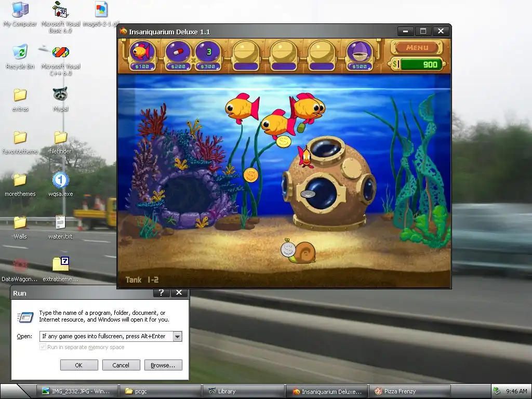532x399 pixels.
Task: Switch to IMG_2332.JPG taskbar window
Action: click(x=77, y=391)
